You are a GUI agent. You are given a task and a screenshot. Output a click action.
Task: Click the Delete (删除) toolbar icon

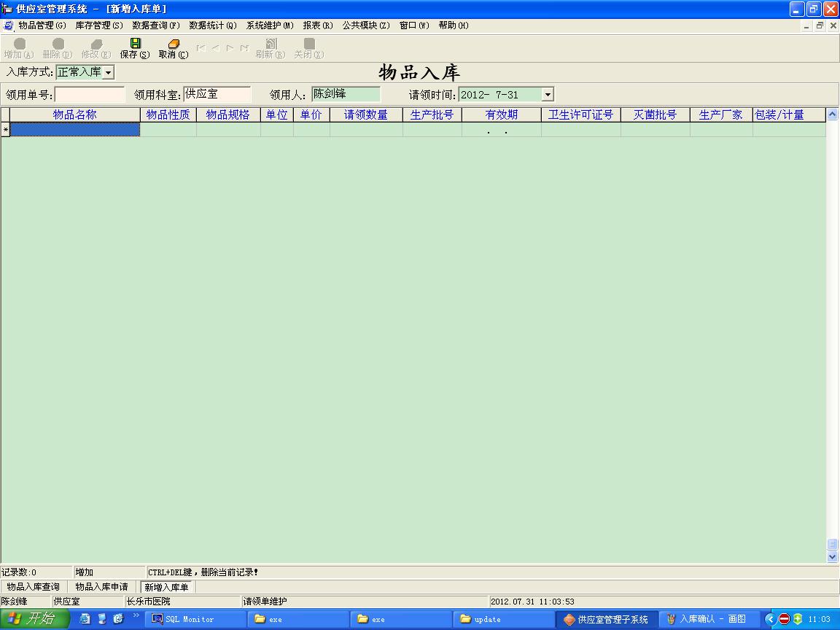click(58, 44)
